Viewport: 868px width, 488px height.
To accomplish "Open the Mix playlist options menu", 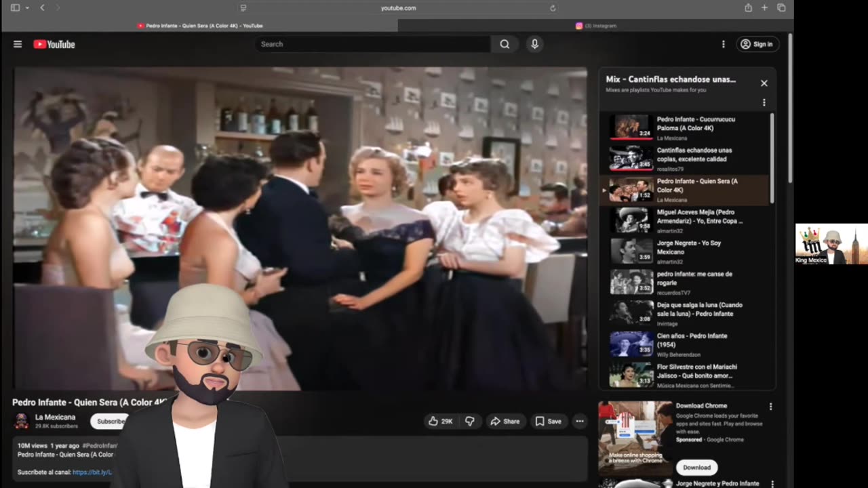I will click(x=764, y=102).
